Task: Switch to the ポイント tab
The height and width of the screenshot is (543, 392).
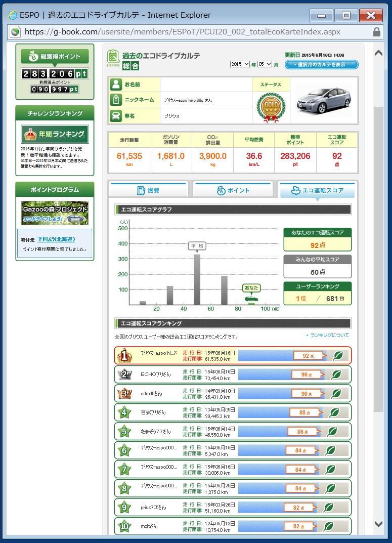Action: tap(233, 190)
